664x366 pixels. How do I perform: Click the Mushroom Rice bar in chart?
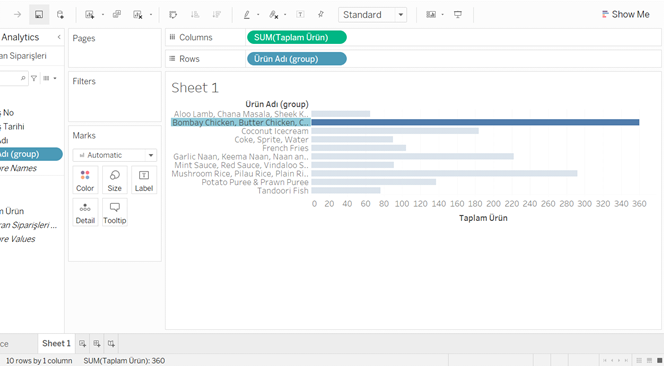point(444,173)
